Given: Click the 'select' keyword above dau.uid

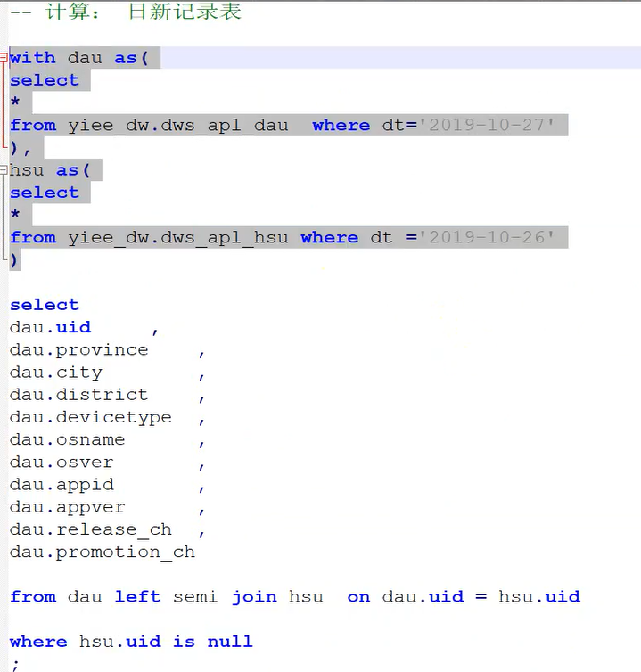Looking at the screenshot, I should [45, 305].
